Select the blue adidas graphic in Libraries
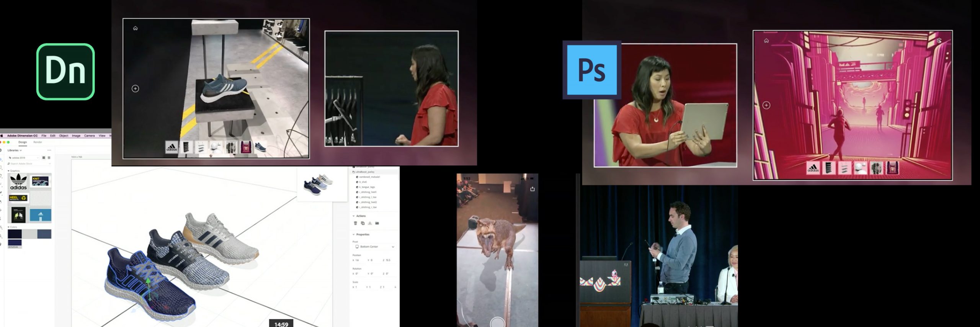The image size is (980, 327). tap(41, 215)
